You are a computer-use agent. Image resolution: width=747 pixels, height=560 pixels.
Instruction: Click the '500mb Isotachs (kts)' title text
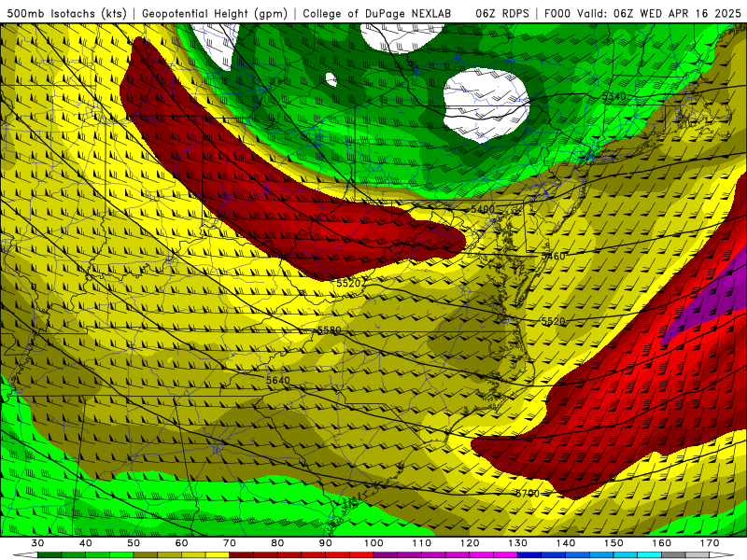point(66,13)
